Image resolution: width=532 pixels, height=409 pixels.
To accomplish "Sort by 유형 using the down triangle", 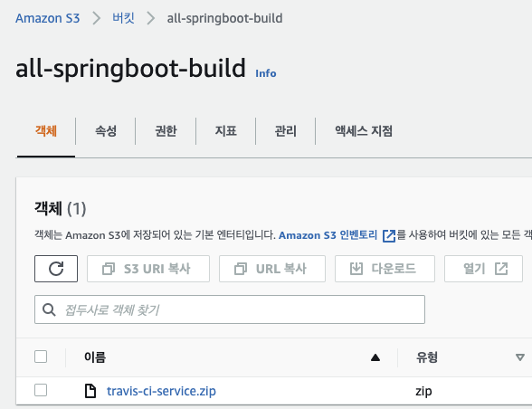I will coord(519,357).
